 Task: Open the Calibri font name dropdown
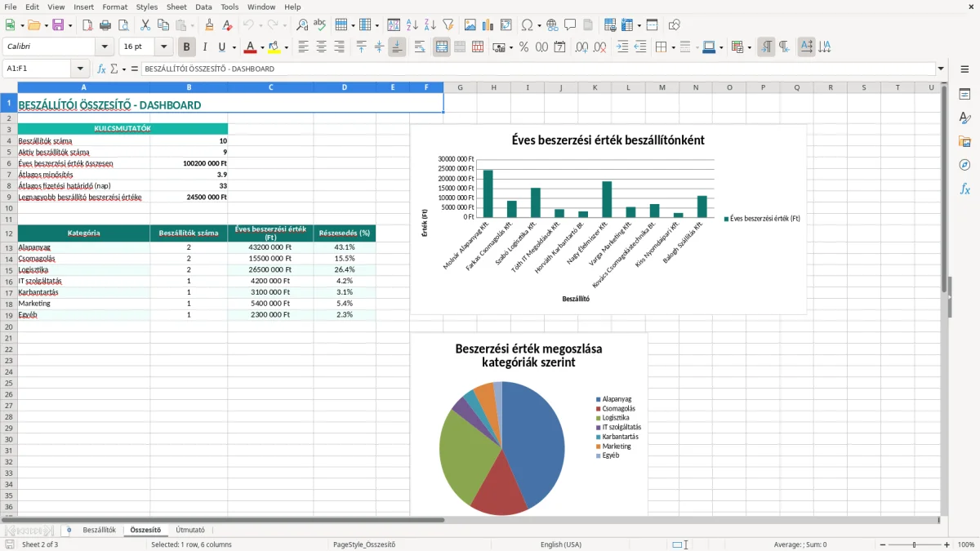(x=105, y=47)
